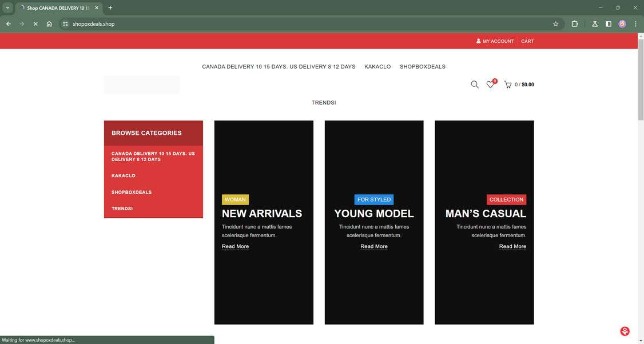Close the Shop CANADA DELIVERY tab
This screenshot has height=344, width=644.
(x=97, y=8)
